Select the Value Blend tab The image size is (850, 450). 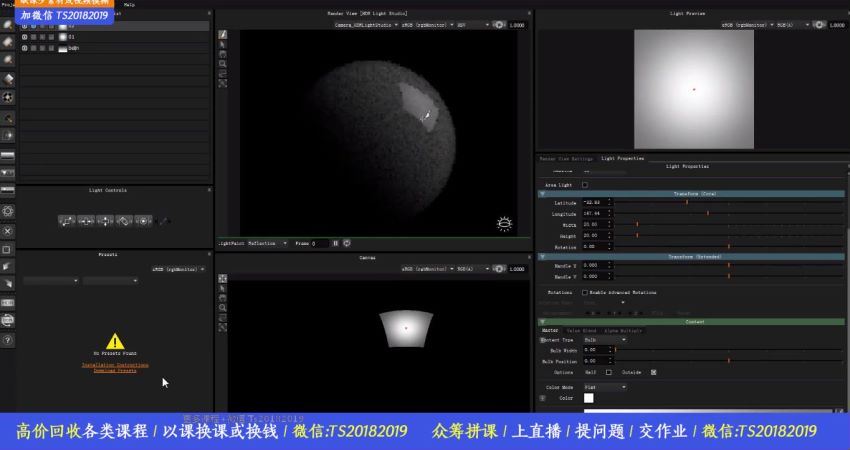(x=581, y=330)
